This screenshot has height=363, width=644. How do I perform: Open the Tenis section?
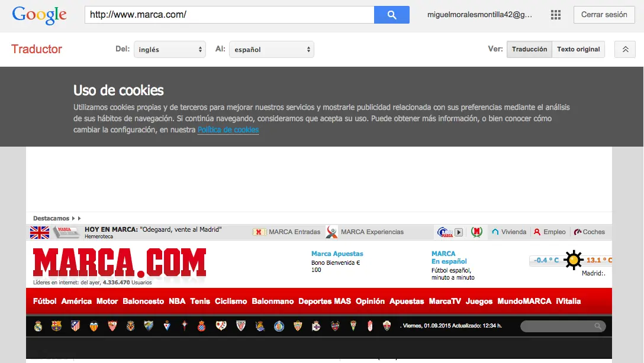pyautogui.click(x=200, y=301)
